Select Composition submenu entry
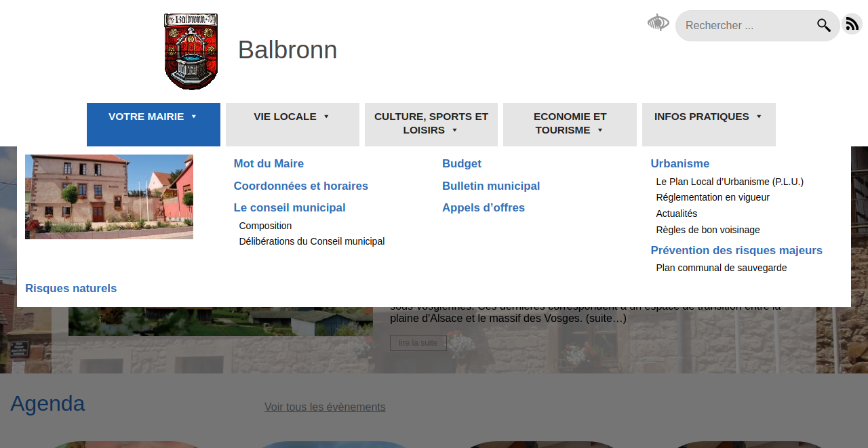Viewport: 868px width, 448px height. 265,226
